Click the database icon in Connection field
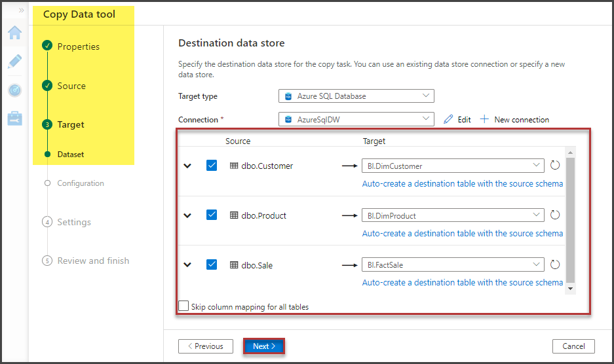 tap(288, 120)
